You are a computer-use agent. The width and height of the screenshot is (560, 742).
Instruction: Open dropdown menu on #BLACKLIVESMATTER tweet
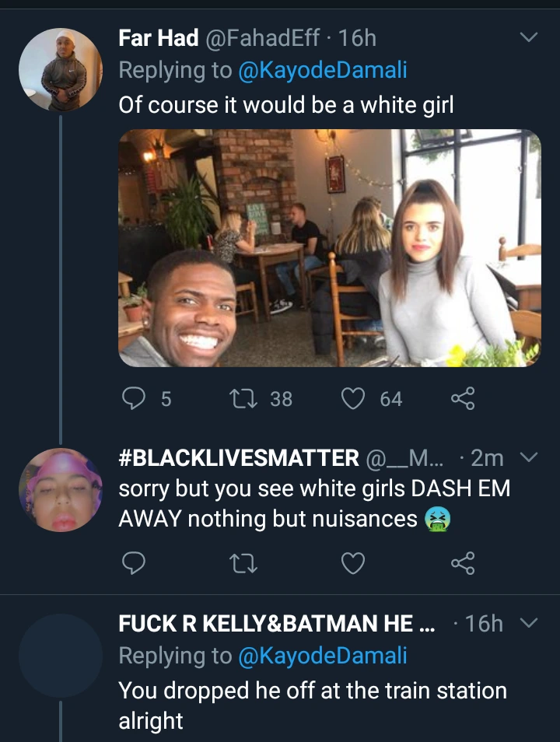[x=529, y=458]
